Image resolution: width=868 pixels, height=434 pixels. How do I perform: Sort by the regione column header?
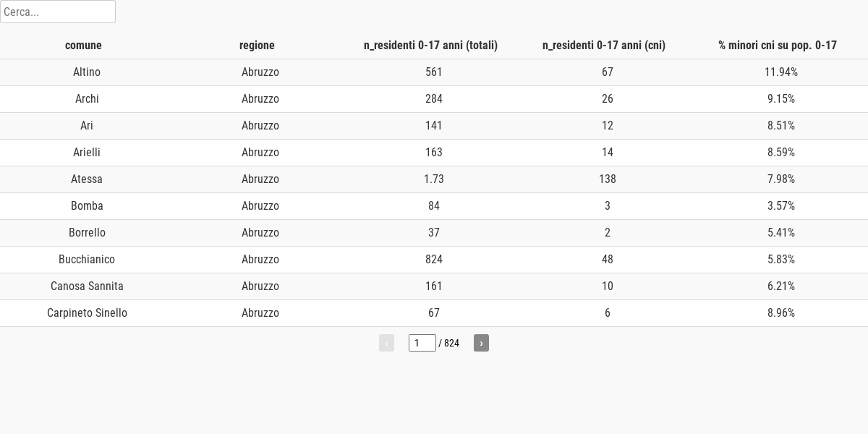pos(257,46)
